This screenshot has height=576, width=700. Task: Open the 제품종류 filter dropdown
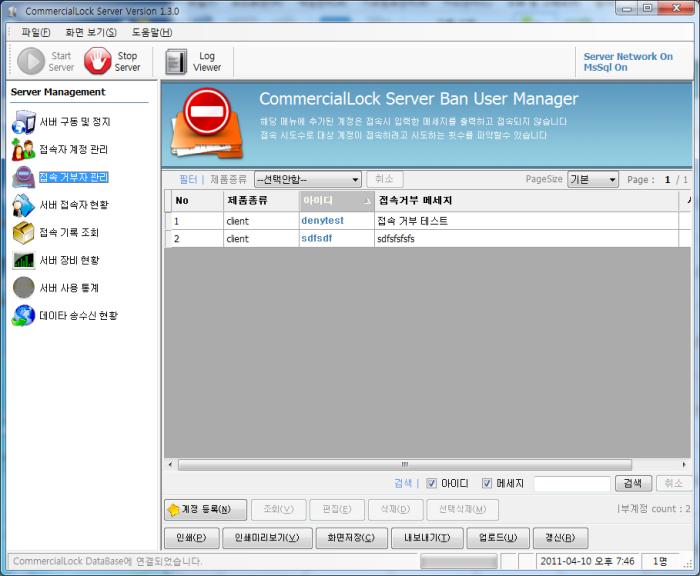point(308,179)
